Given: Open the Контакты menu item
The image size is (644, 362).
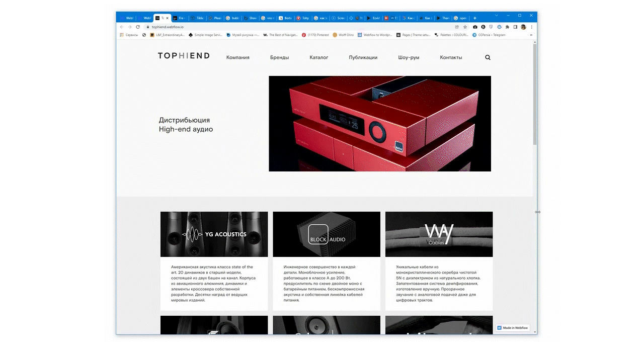Looking at the screenshot, I should 451,57.
